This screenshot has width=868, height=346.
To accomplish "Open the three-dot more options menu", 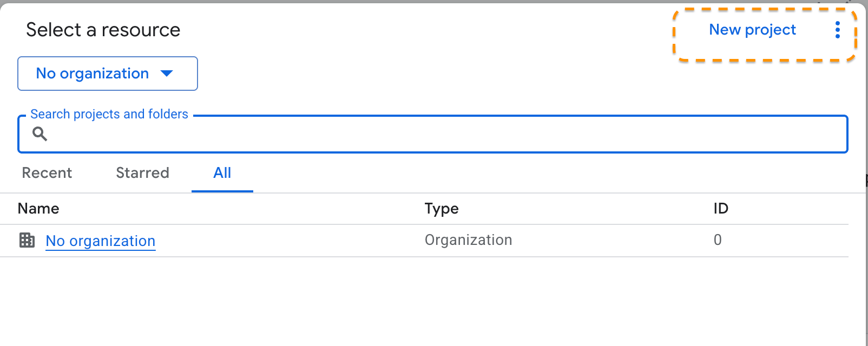I will coord(837,30).
